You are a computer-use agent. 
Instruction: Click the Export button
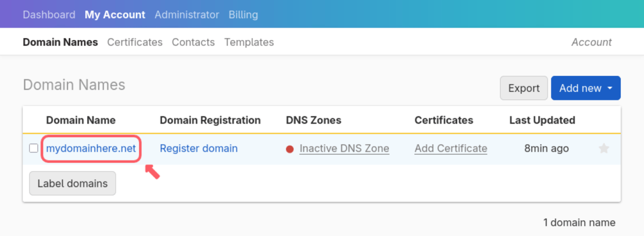524,88
